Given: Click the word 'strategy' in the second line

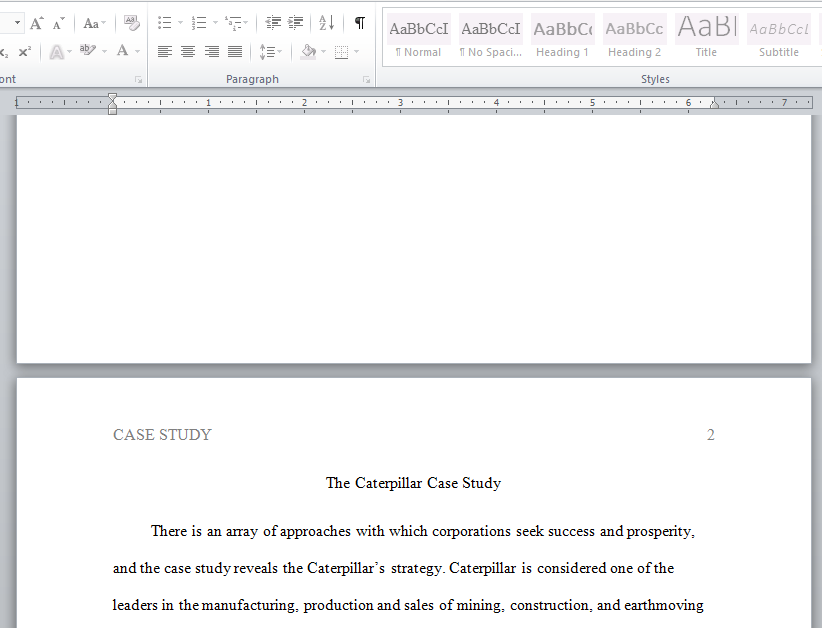Looking at the screenshot, I should 418,568.
